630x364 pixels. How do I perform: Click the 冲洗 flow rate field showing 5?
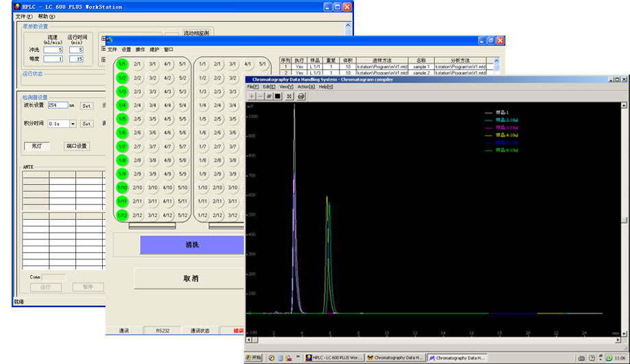[53, 50]
